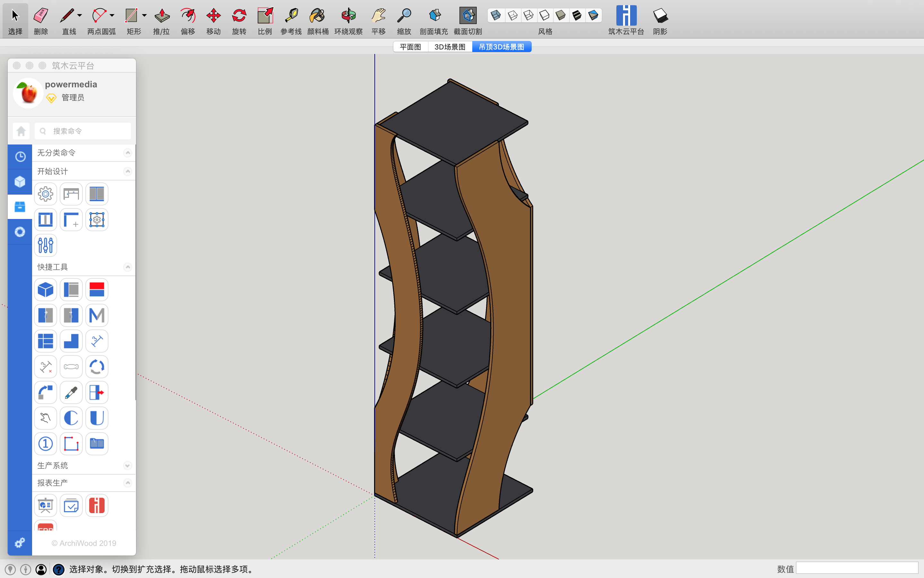Screen dimensions: 924x578
Task: Choose the 缩放 zoom magnifier tool
Action: pyautogui.click(x=404, y=20)
